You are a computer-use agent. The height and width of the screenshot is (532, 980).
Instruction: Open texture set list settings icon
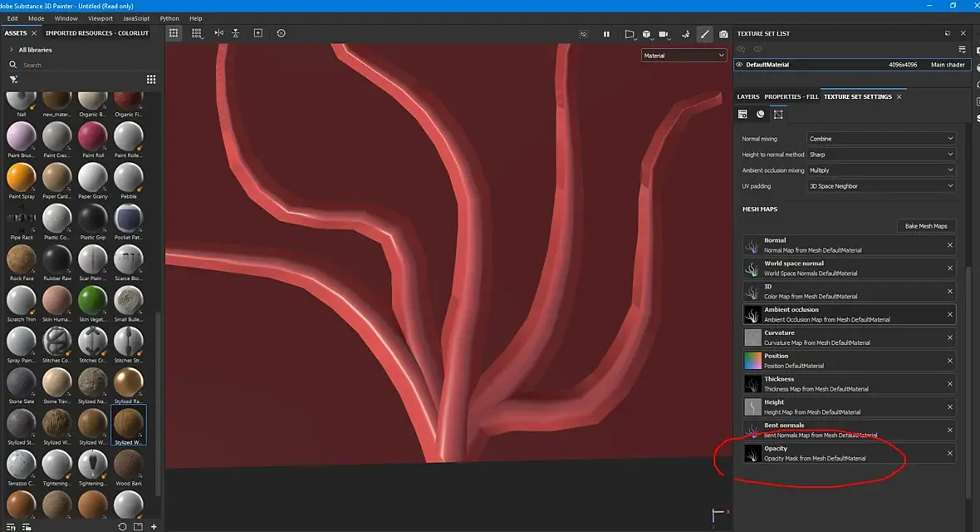(963, 49)
